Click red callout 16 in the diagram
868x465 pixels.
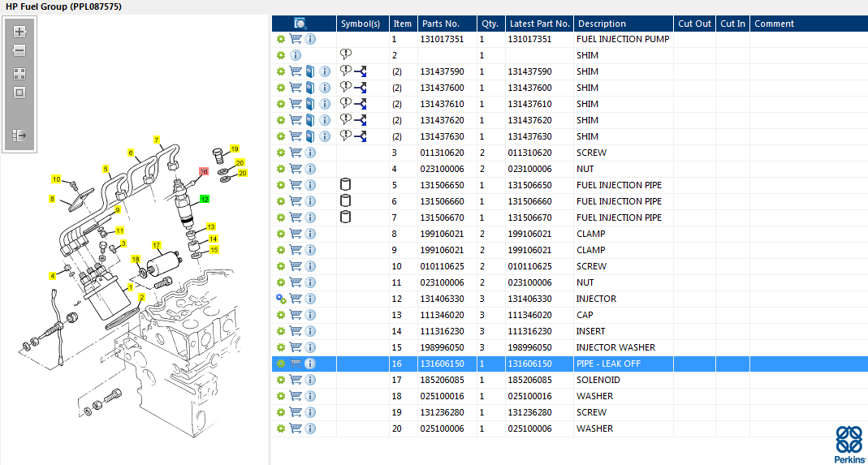pyautogui.click(x=204, y=172)
